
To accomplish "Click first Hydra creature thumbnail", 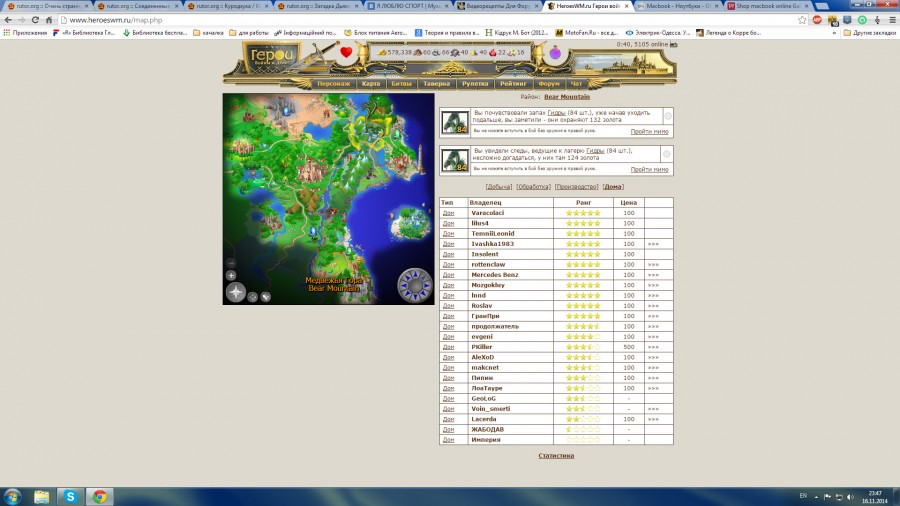I will [x=455, y=122].
